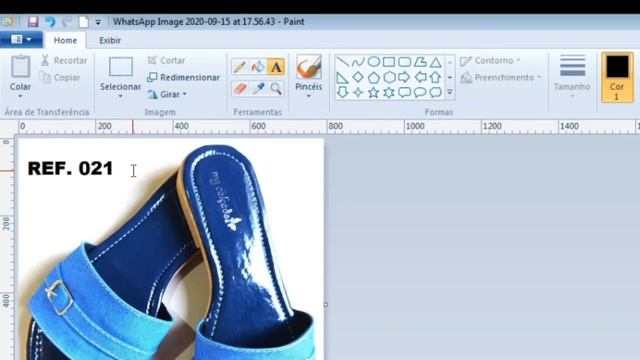Screen dimensions: 640x360
Task: Click the Save icon in quick access toolbar
Action: (33, 22)
